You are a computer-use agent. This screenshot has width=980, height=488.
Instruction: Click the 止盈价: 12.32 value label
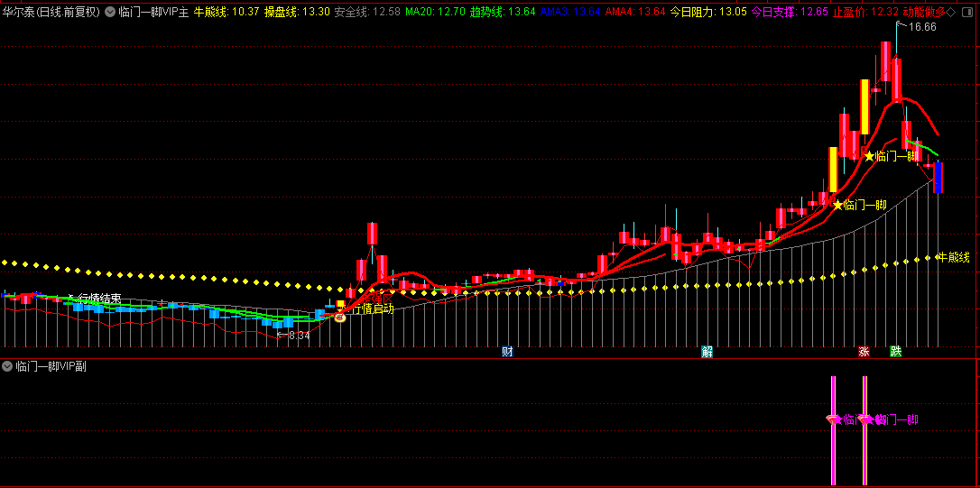[x=865, y=12]
